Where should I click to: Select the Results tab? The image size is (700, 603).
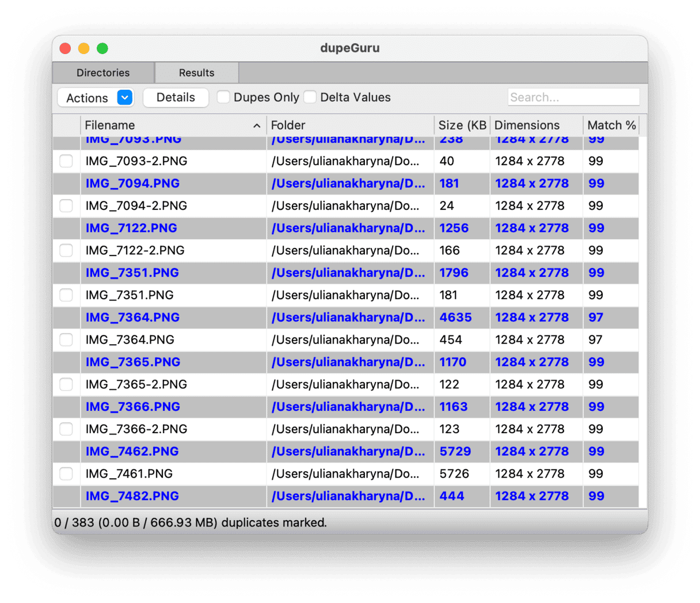tap(196, 72)
